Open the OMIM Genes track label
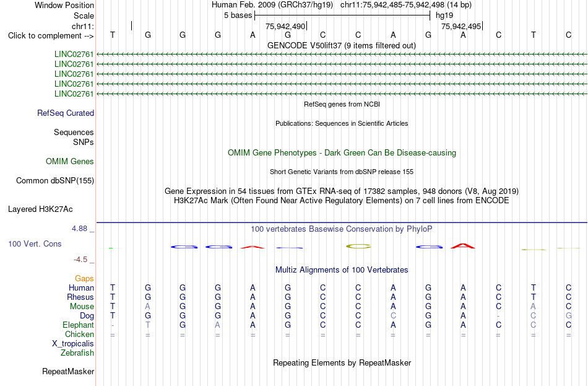 click(x=70, y=162)
